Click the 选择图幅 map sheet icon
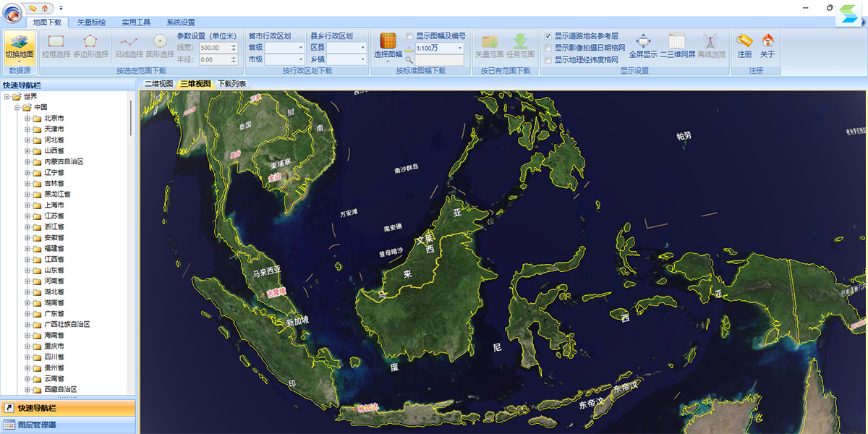 pos(388,46)
